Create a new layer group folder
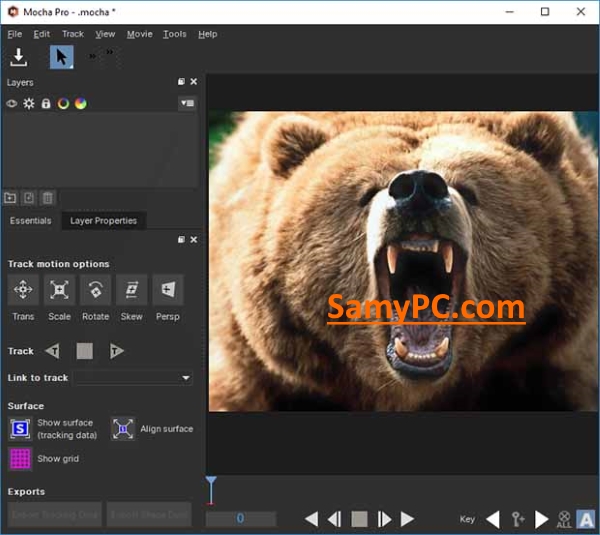600x535 pixels. (x=10, y=198)
